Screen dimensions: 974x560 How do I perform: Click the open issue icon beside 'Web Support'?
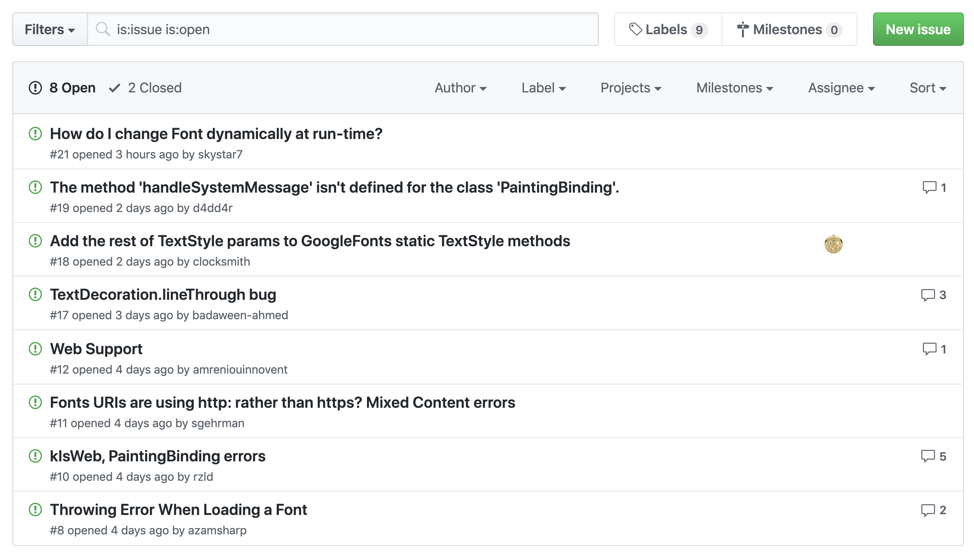point(35,349)
